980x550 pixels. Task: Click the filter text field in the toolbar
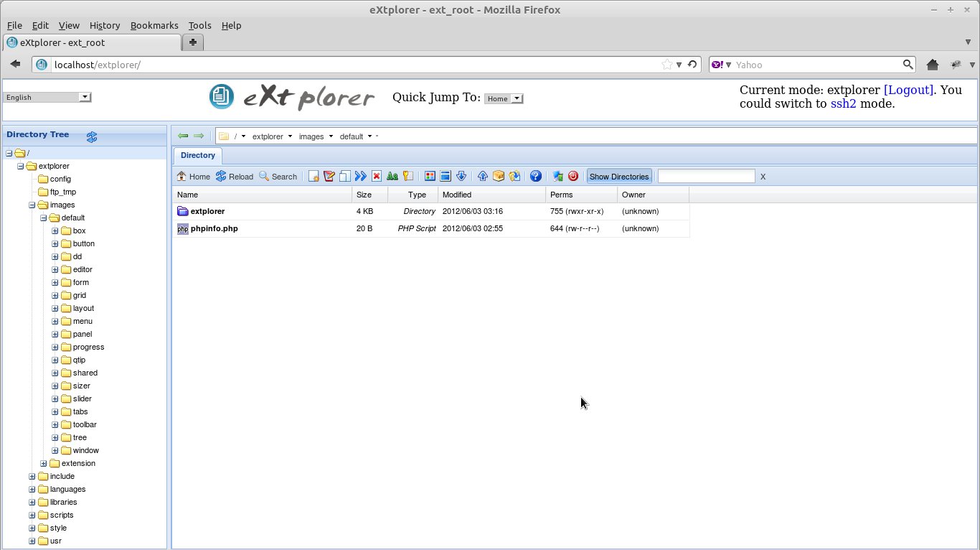(x=706, y=177)
